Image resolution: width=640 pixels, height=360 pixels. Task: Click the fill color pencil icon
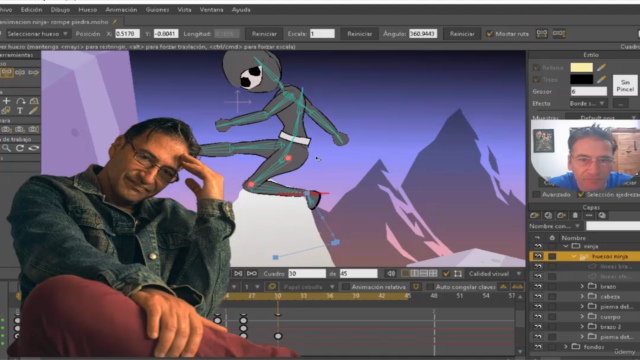pyautogui.click(x=601, y=67)
